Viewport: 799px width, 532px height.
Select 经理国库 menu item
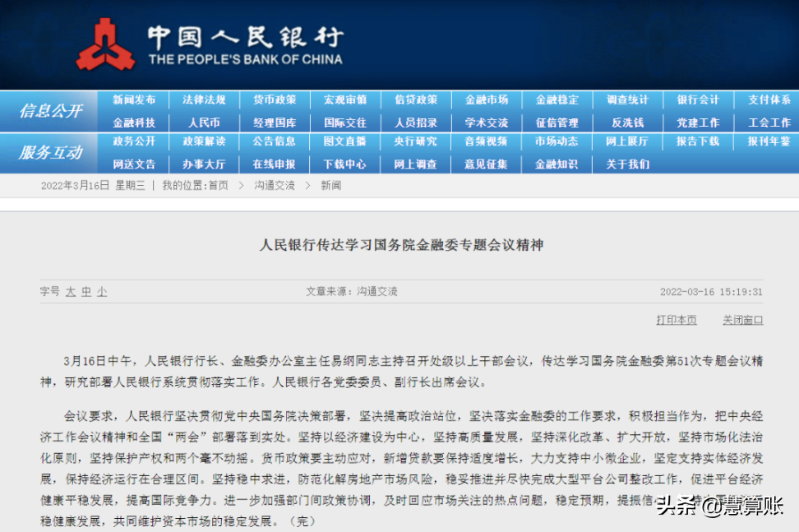coord(275,123)
